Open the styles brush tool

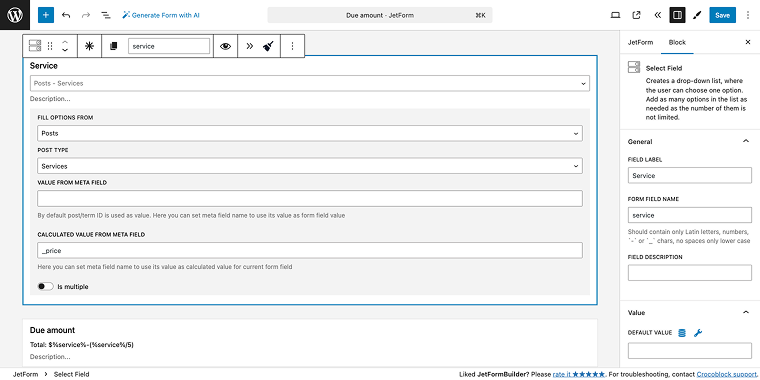[x=697, y=15]
